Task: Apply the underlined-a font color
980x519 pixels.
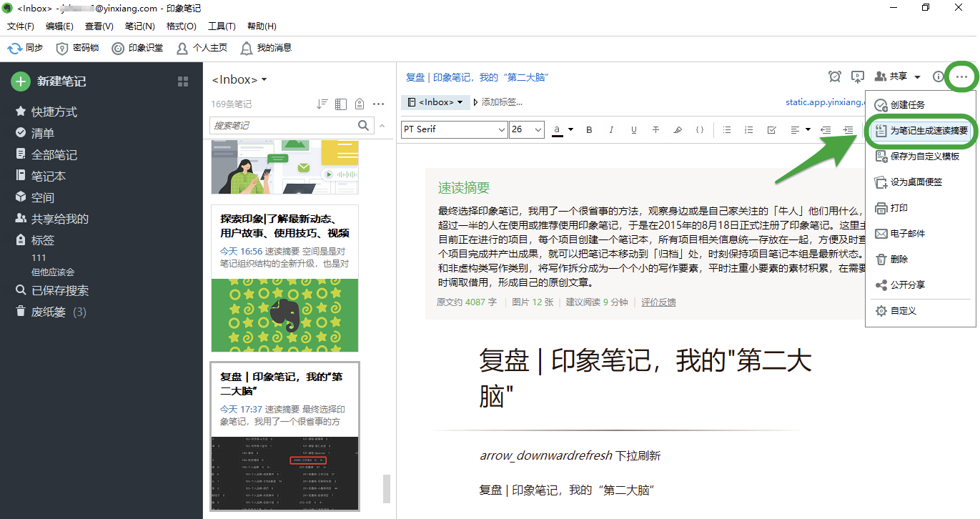Action: tap(557, 129)
